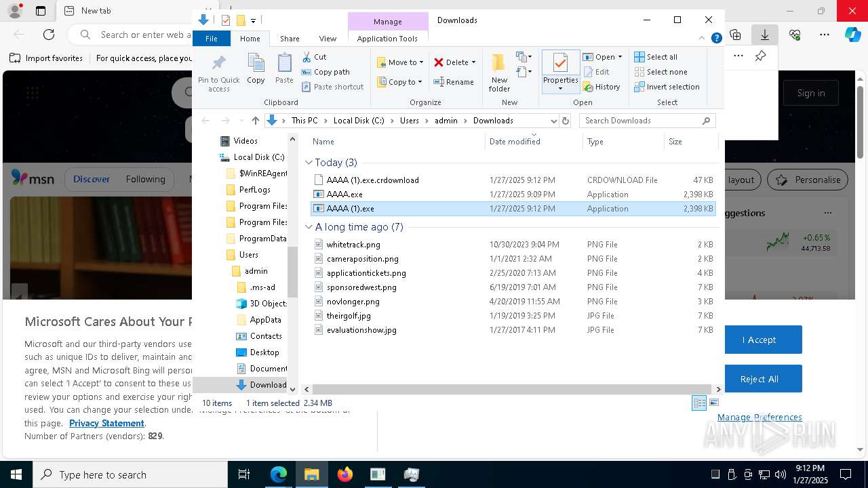The width and height of the screenshot is (868, 488).
Task: Click Copy path in the ribbon
Action: tap(325, 72)
